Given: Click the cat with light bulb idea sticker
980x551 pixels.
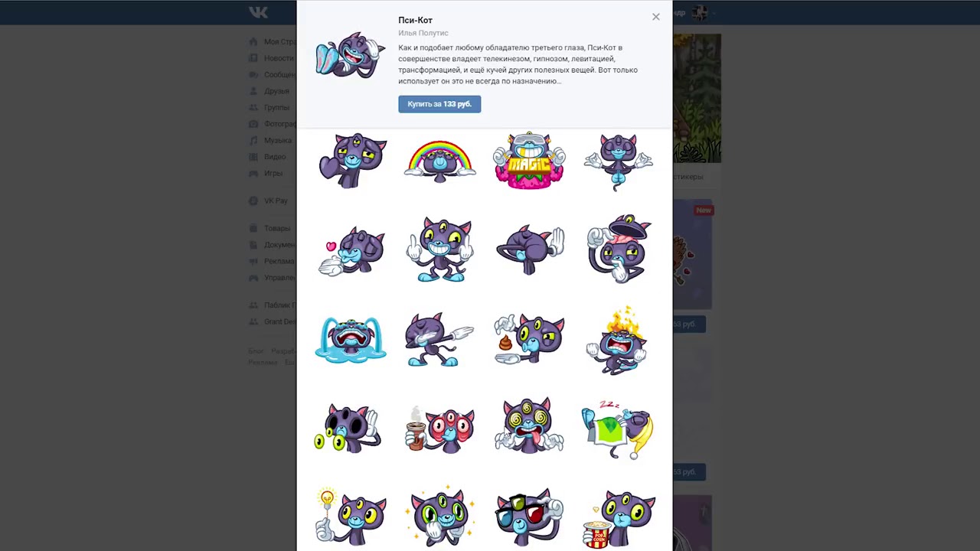Looking at the screenshot, I should [x=351, y=517].
